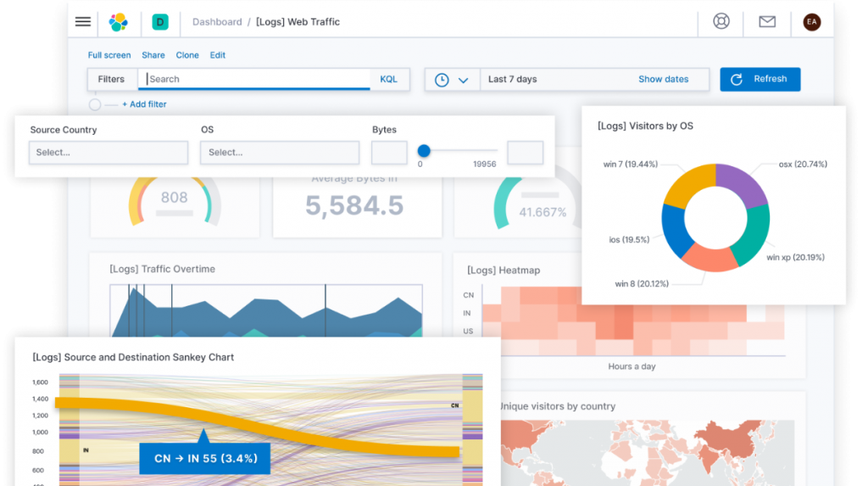
Task: Switch query language via KQL
Action: (388, 79)
